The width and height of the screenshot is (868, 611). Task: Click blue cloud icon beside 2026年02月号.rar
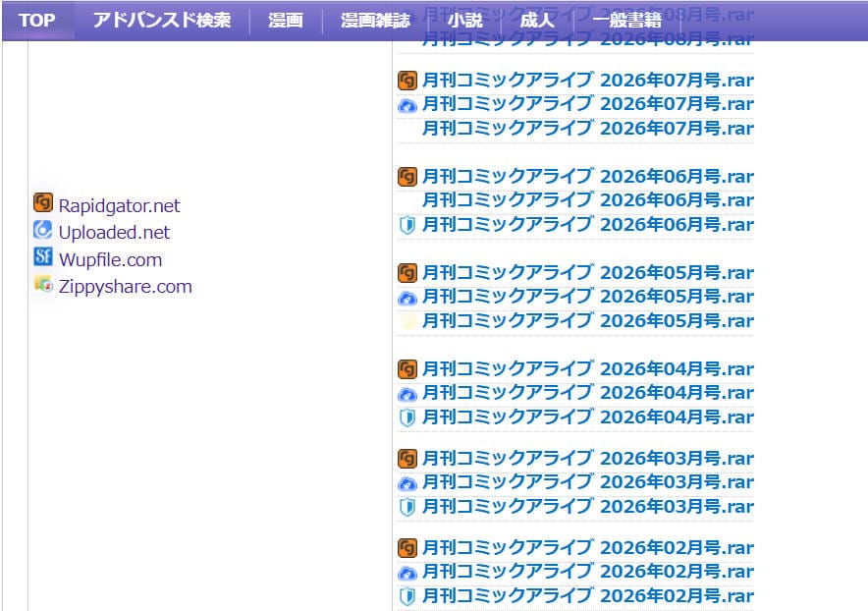pos(407,573)
